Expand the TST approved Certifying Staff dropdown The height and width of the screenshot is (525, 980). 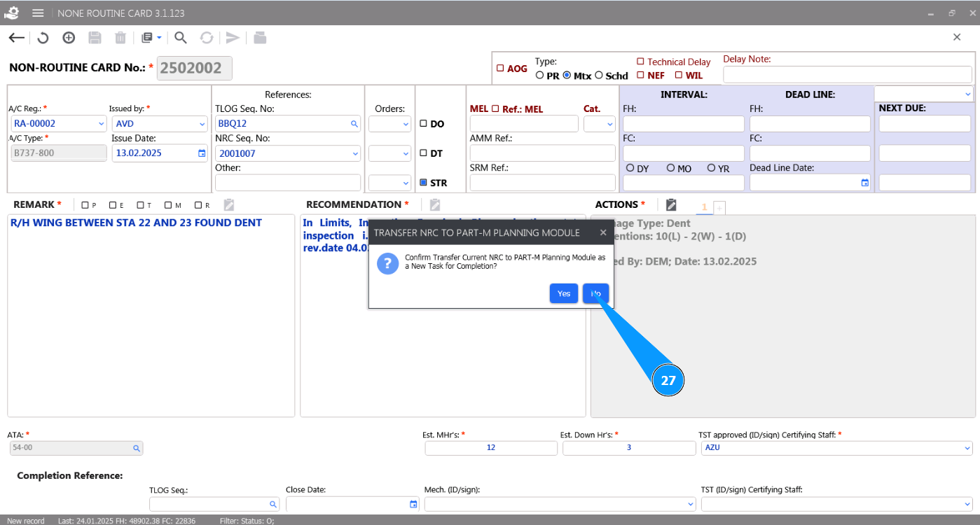point(967,448)
